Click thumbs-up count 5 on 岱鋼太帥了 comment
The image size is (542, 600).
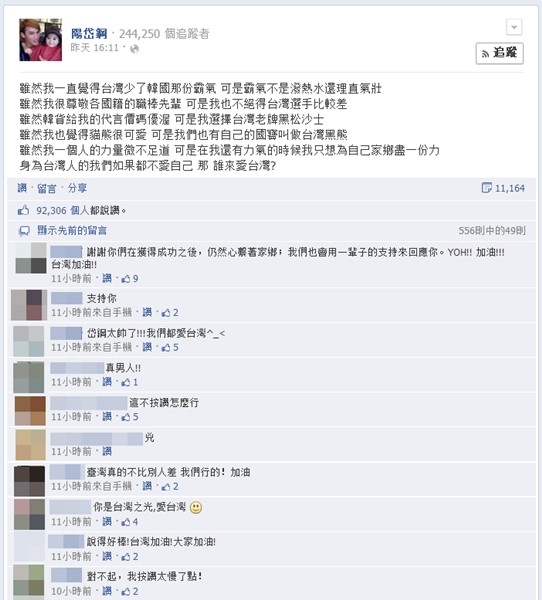pos(170,347)
